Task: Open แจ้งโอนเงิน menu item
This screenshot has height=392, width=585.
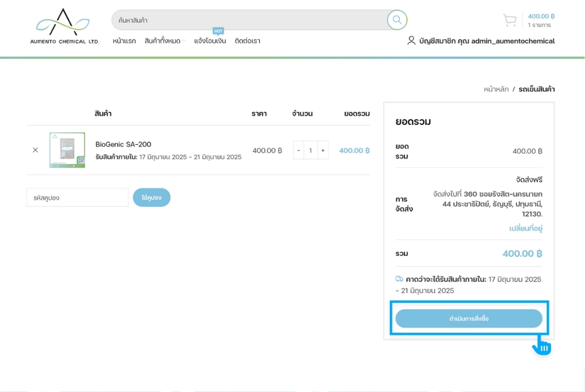Action: point(210,41)
